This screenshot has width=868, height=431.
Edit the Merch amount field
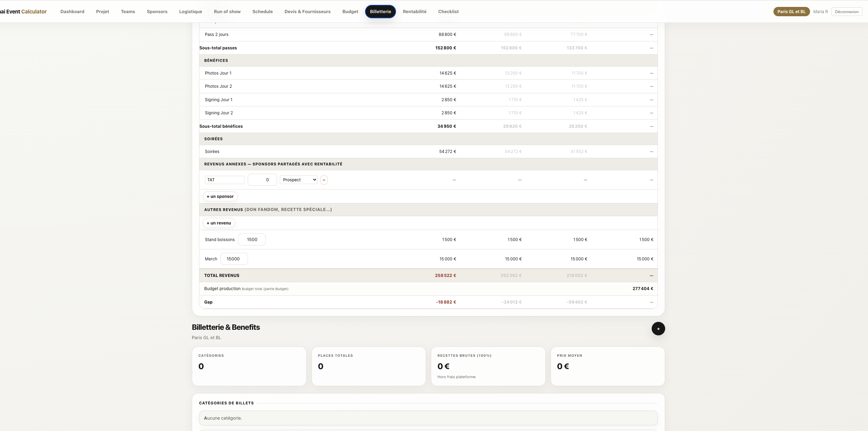click(234, 259)
